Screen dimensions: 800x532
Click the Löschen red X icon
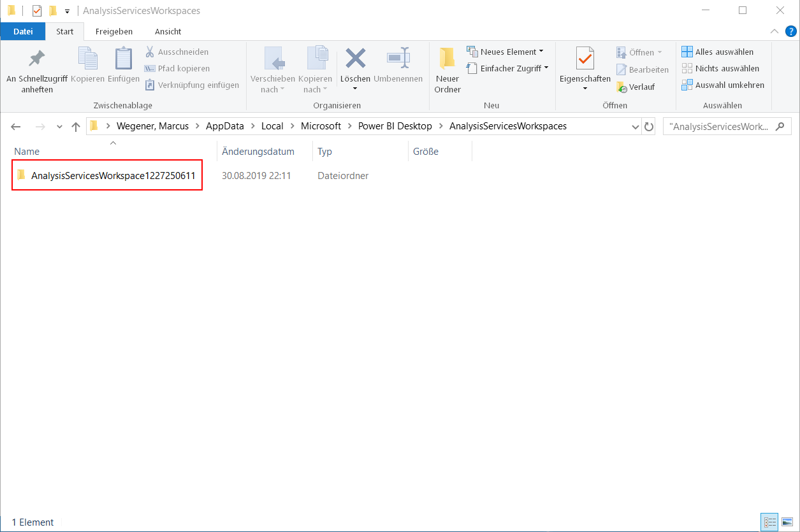point(355,59)
